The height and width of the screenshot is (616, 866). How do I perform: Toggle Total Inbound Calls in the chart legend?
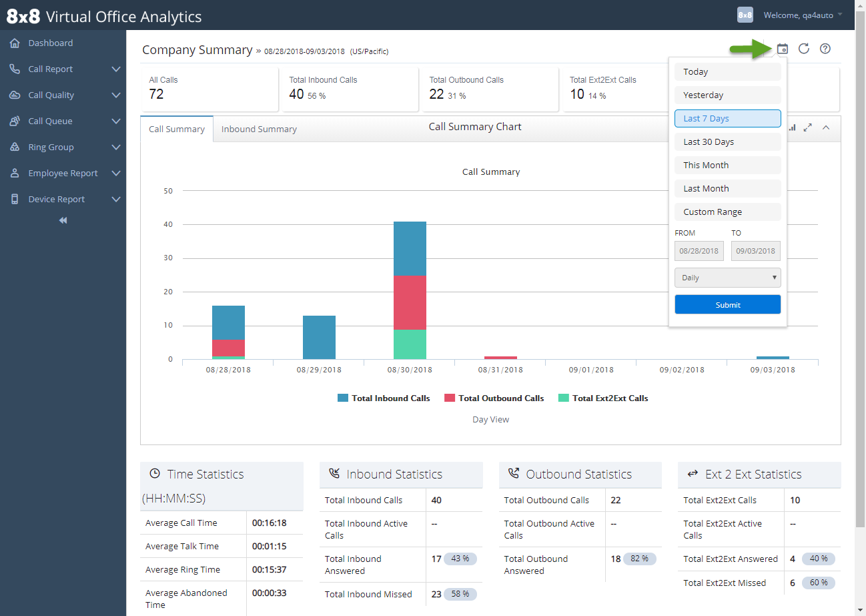(384, 397)
